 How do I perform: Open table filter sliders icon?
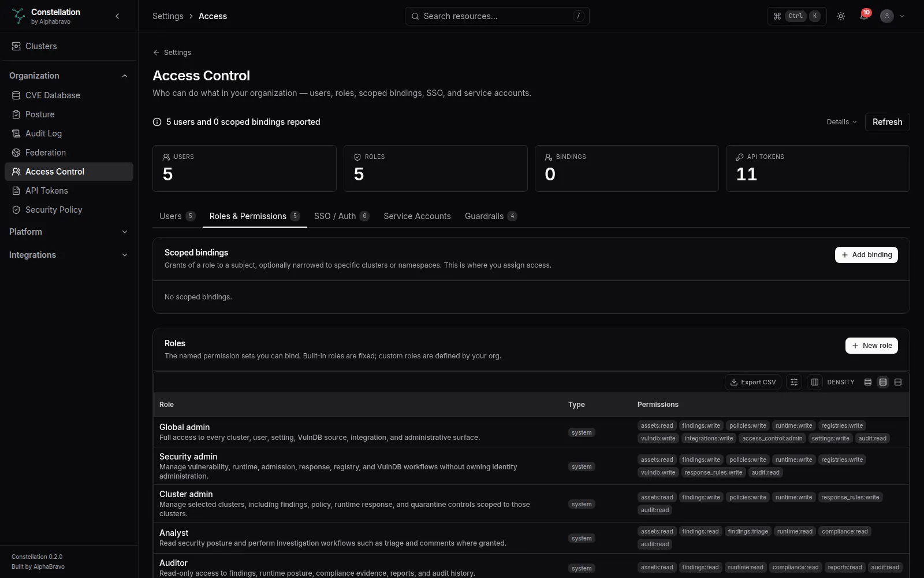click(x=794, y=382)
